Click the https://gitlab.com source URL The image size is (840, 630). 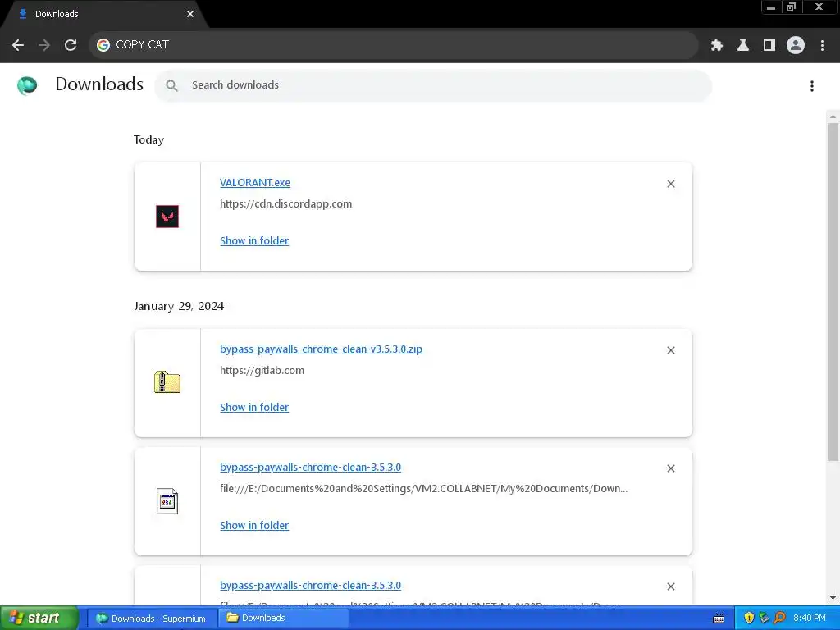click(x=262, y=371)
